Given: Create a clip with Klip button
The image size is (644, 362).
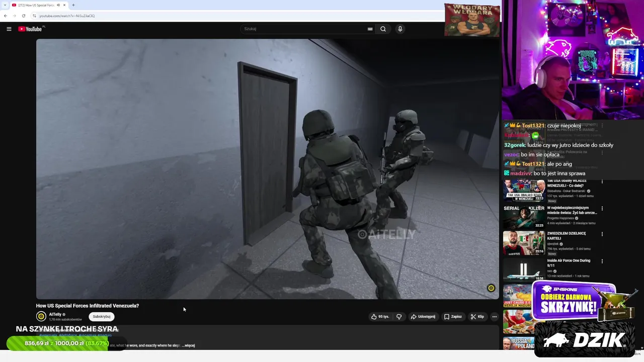Looking at the screenshot, I should pos(477,317).
